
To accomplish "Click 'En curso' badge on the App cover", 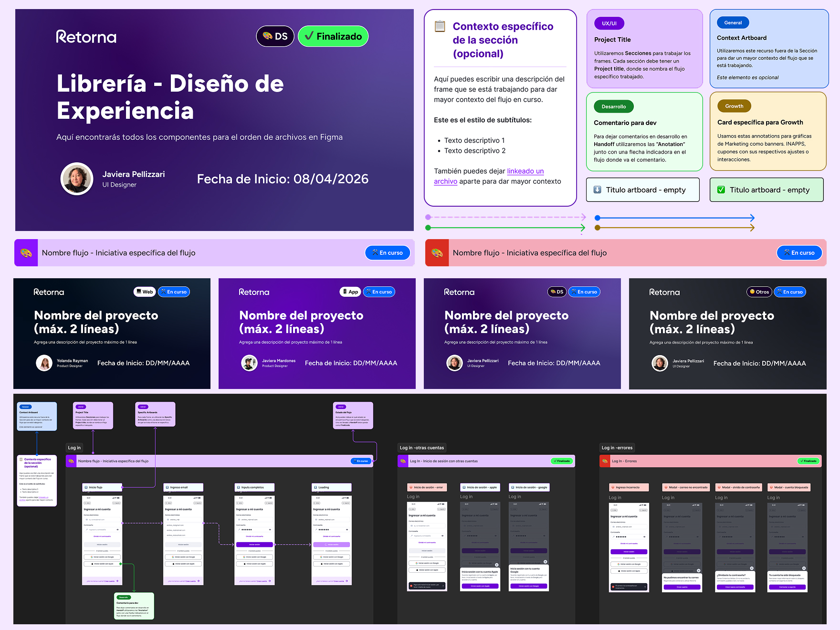I will tap(379, 292).
